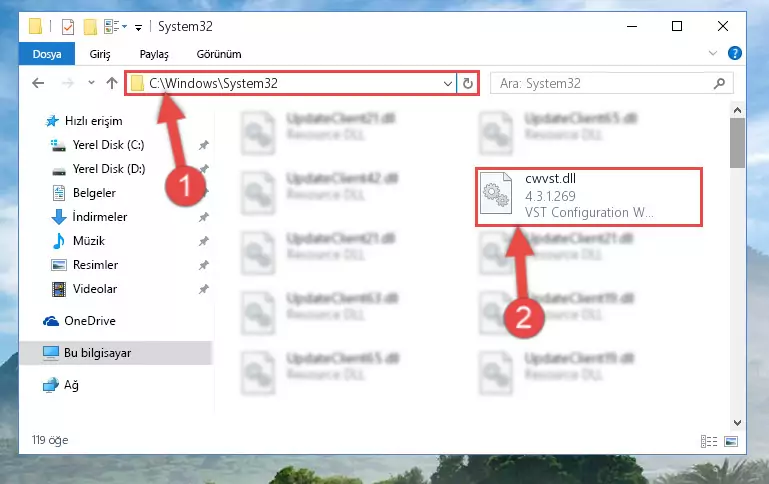Screen dimensions: 769x484
Task: Toggle pin next to Videolar
Action: 204,289
